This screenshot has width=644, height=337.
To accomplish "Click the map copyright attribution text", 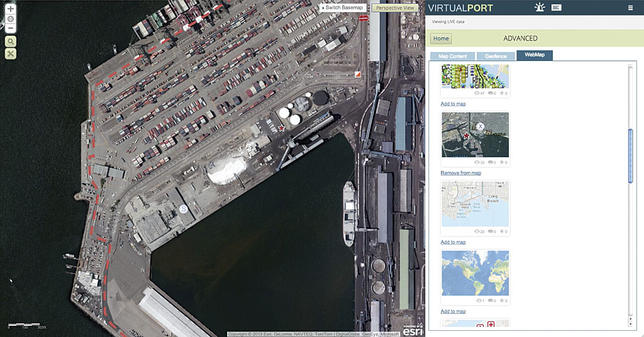I will click(x=313, y=334).
